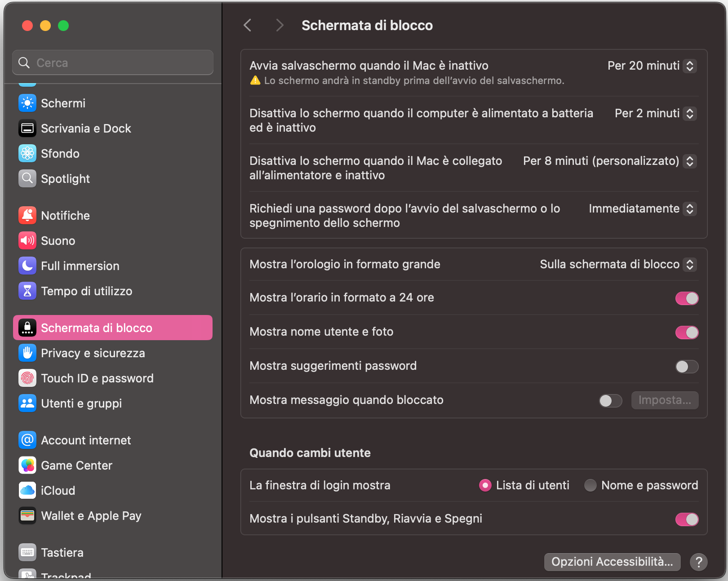Click the Wallet e Apple Pay icon
The image size is (728, 581).
[27, 515]
